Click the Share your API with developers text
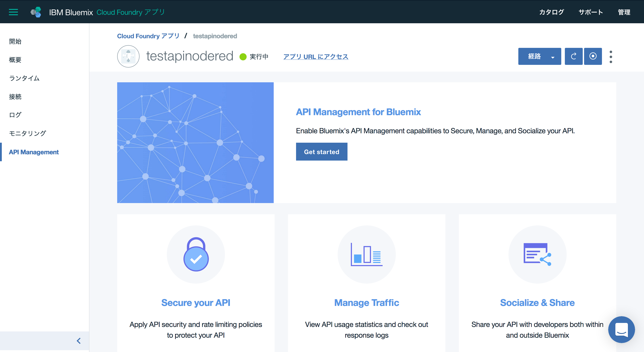 click(x=537, y=330)
